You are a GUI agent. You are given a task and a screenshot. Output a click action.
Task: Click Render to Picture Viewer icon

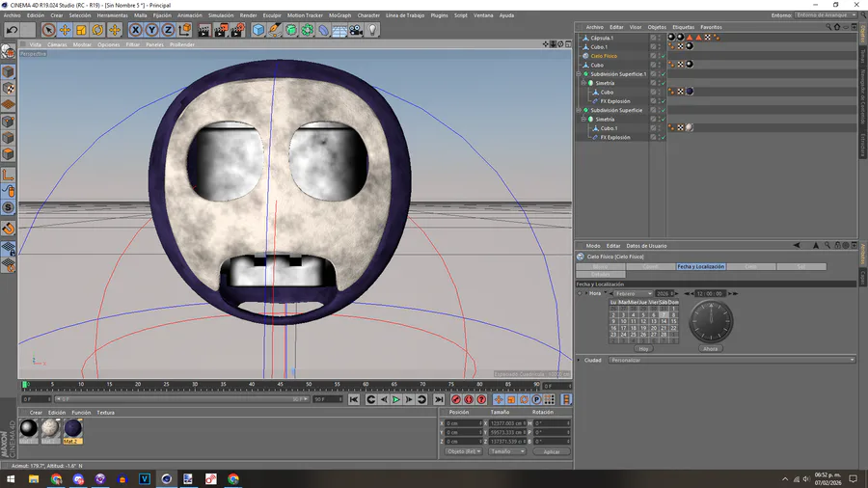tap(220, 30)
